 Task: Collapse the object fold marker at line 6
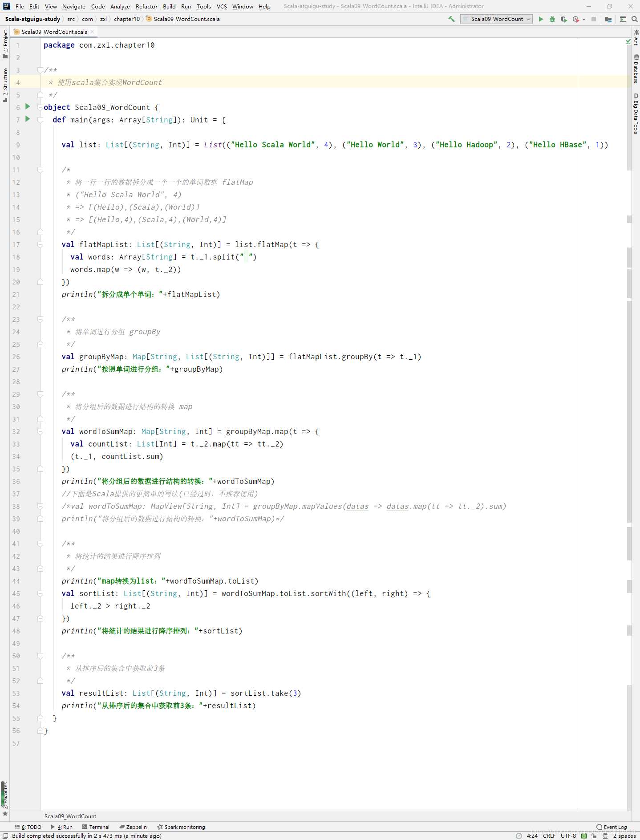tap(40, 107)
